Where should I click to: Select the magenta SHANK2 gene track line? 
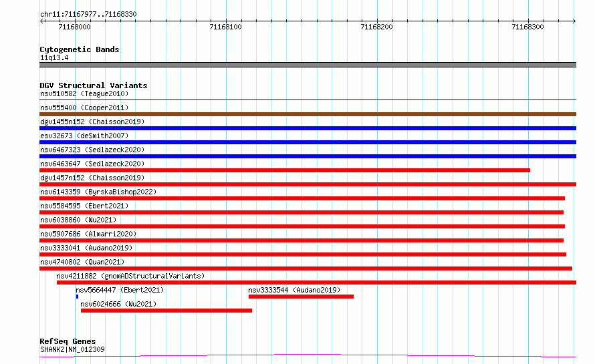[x=308, y=356]
